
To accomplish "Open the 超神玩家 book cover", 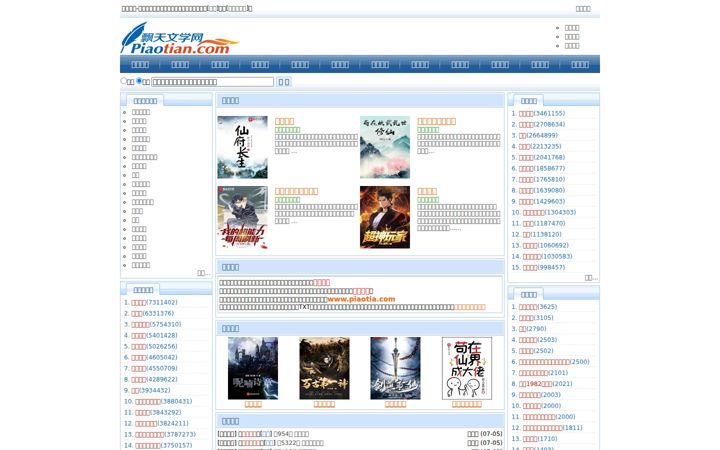I will (385, 217).
